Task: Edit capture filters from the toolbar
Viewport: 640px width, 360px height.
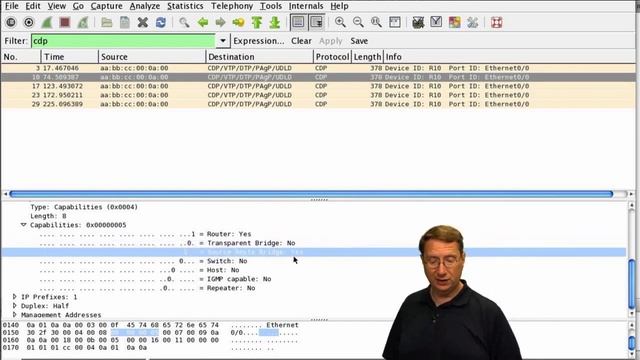Action: click(418, 22)
